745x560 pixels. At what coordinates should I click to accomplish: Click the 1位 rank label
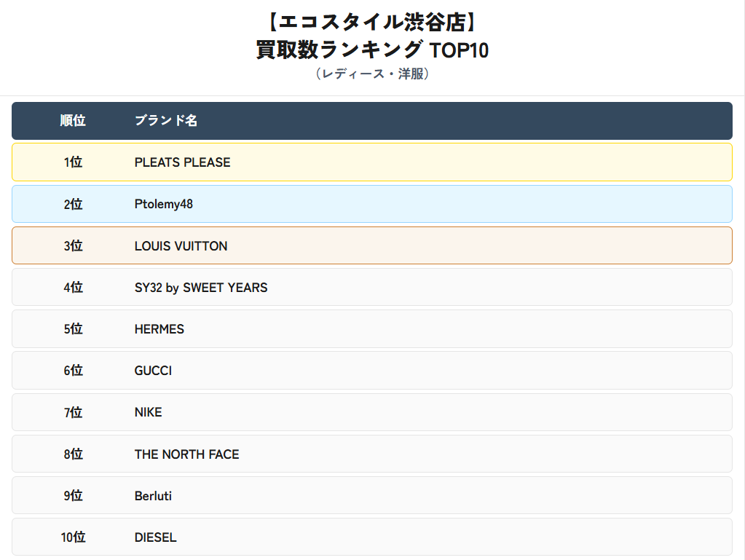click(73, 162)
